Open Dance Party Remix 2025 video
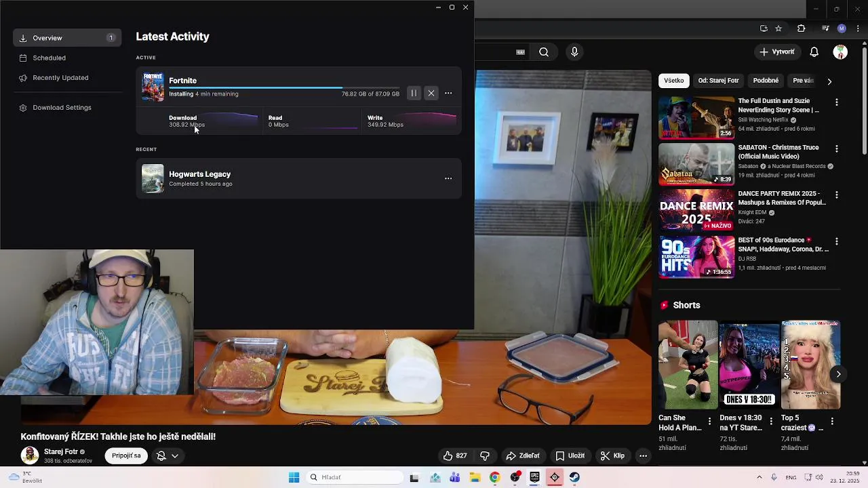Image resolution: width=868 pixels, height=488 pixels. pyautogui.click(x=696, y=210)
